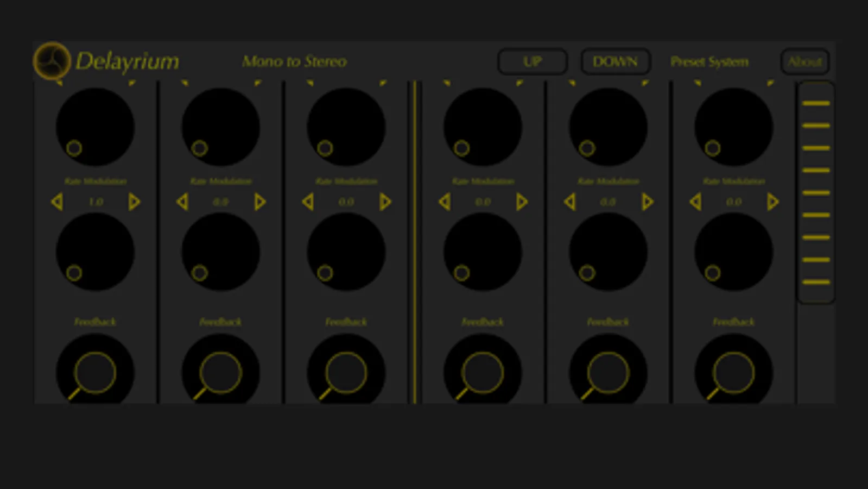Viewport: 868px width, 489px height.
Task: Click first column 'Feedback' label
Action: (95, 322)
